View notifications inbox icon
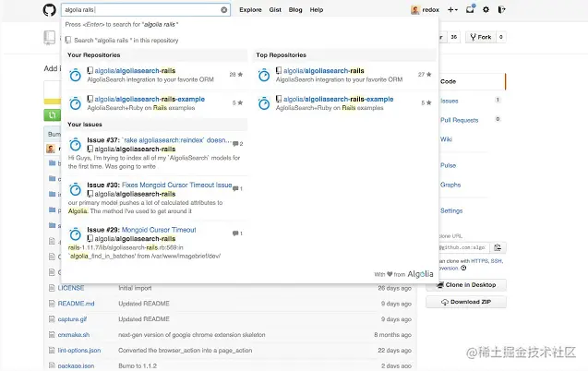The width and height of the screenshot is (588, 371). click(470, 9)
